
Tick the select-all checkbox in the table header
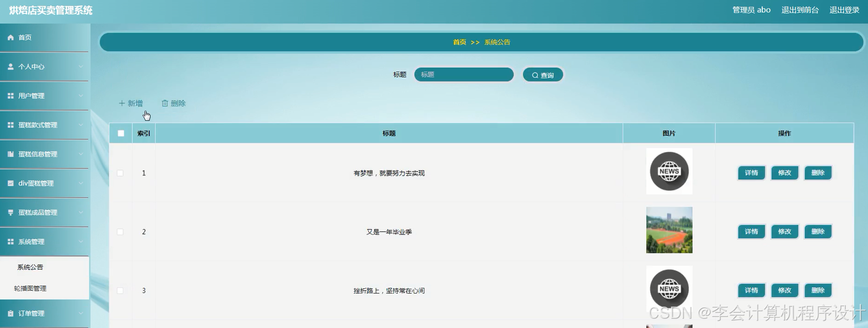click(121, 133)
